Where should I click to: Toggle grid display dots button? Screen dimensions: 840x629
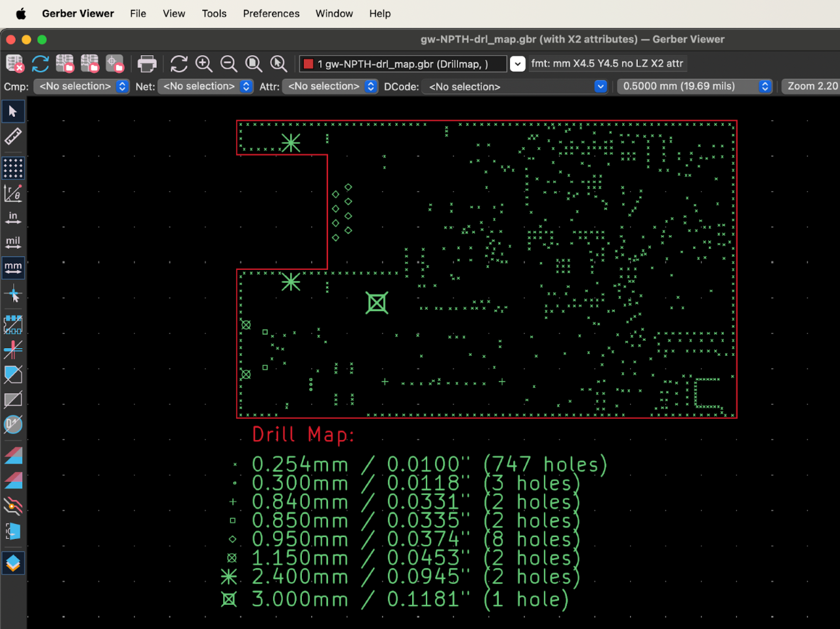[13, 168]
